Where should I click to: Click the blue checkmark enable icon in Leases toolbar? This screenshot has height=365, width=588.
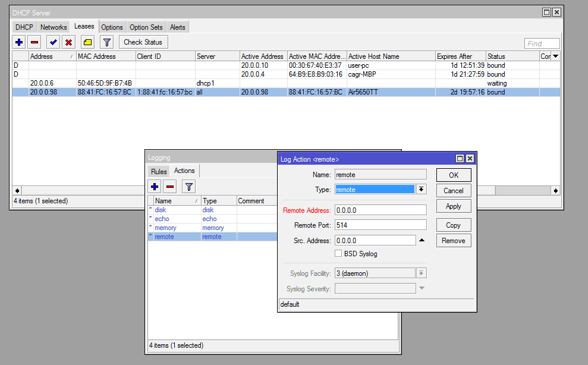tap(53, 42)
